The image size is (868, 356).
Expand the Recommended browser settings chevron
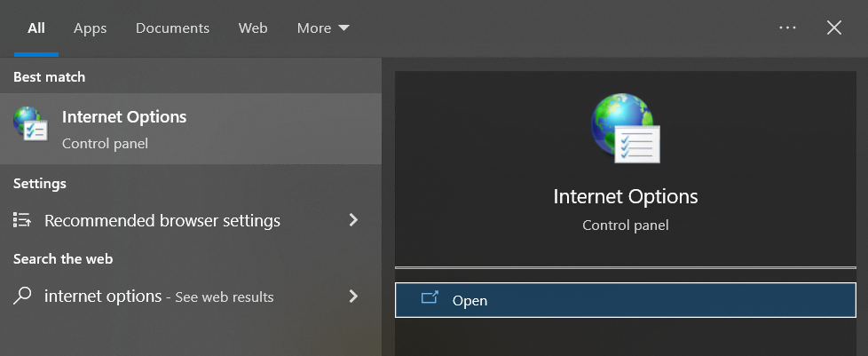pos(353,220)
